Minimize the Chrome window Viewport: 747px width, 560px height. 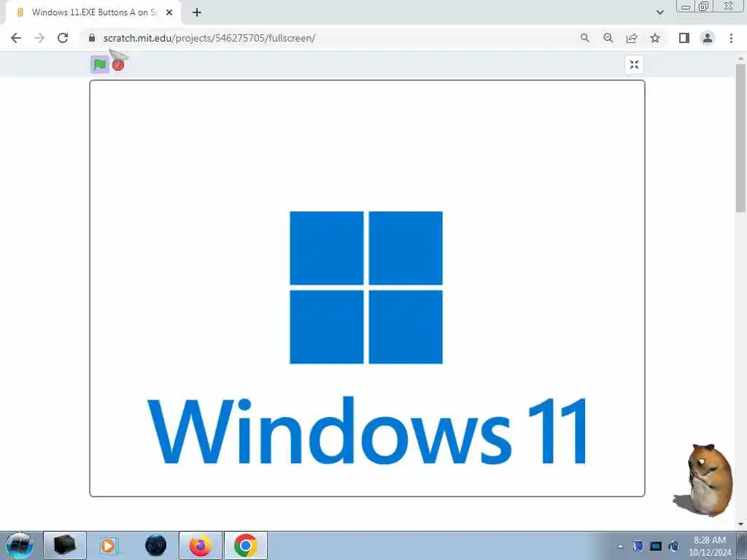[x=686, y=7]
